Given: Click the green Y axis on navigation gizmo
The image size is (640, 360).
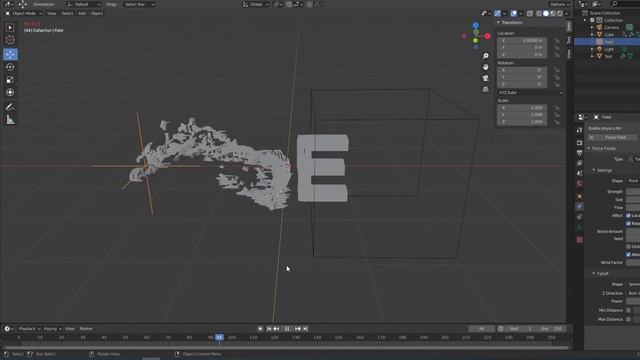Looking at the screenshot, I should click(476, 41).
